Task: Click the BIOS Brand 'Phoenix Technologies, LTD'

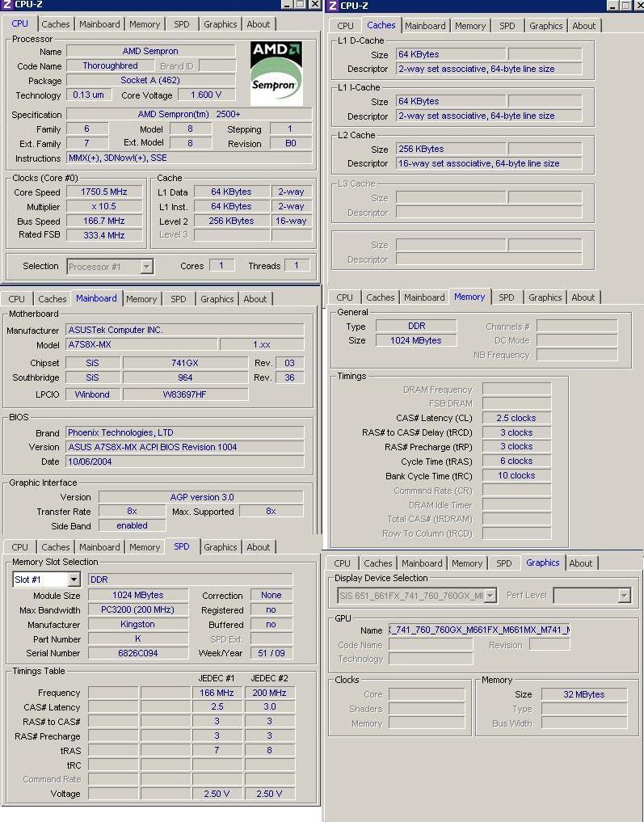Action: pyautogui.click(x=185, y=432)
